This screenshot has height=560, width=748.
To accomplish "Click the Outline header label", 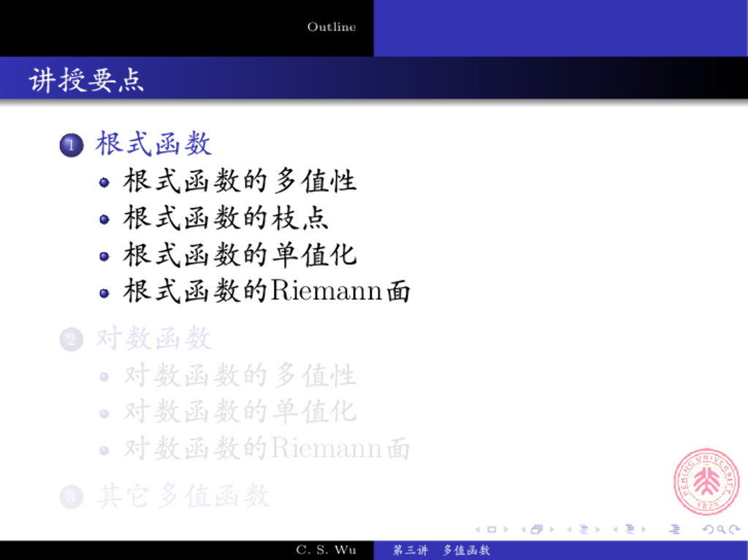I will click(332, 27).
